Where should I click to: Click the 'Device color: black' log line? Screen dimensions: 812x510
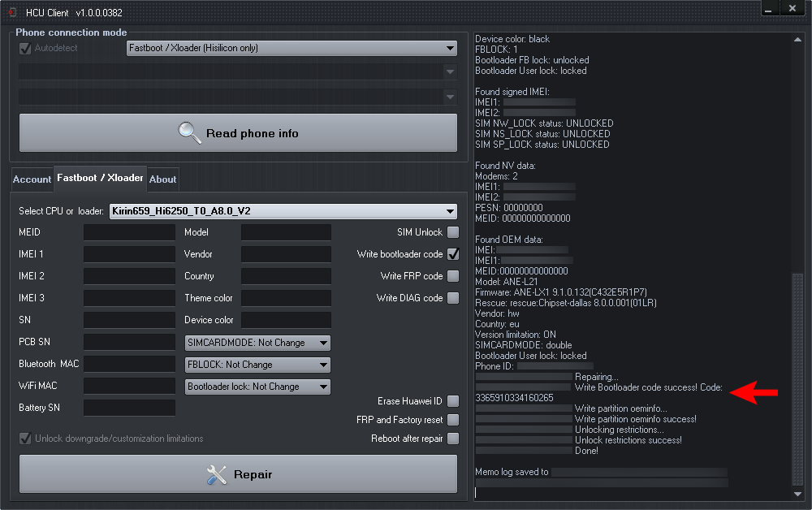(512, 39)
